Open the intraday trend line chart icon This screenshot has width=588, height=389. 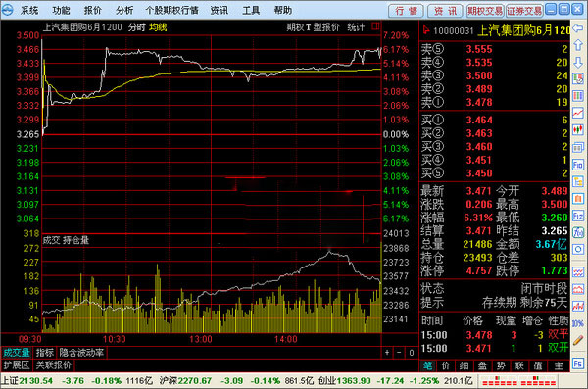tap(578, 112)
